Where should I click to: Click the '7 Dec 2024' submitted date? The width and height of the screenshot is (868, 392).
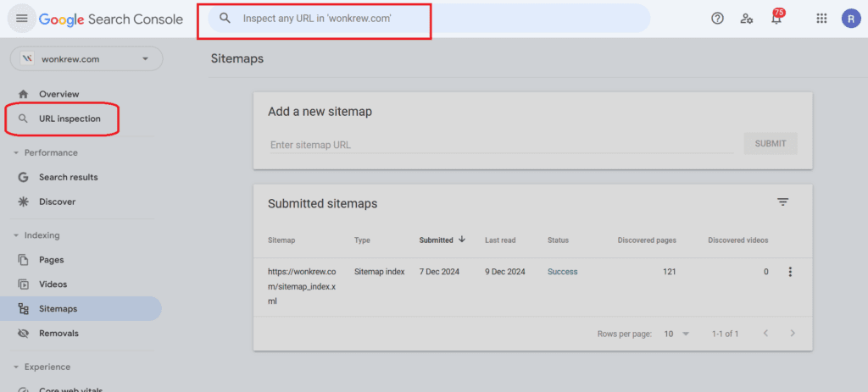[x=439, y=272]
